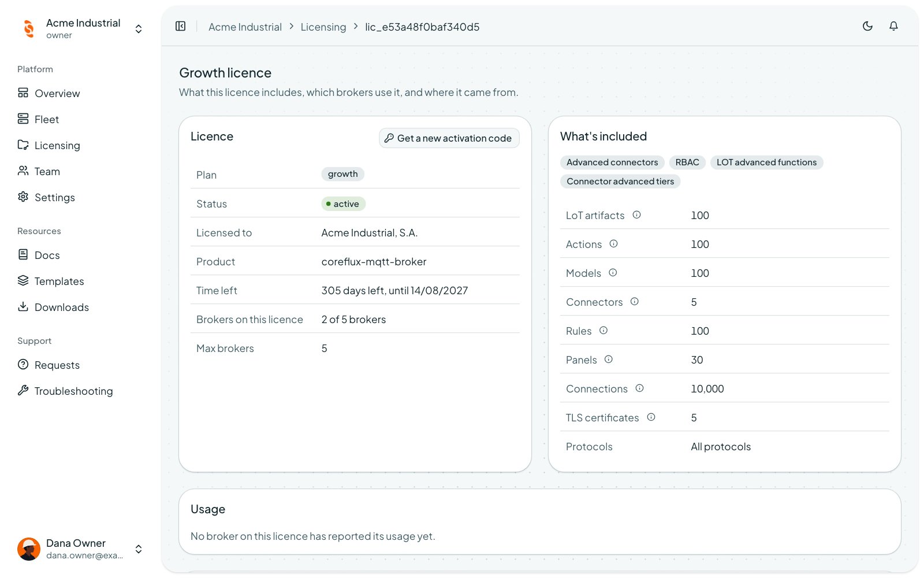Open the Downloads page
The height and width of the screenshot is (578, 924).
pos(80,307)
